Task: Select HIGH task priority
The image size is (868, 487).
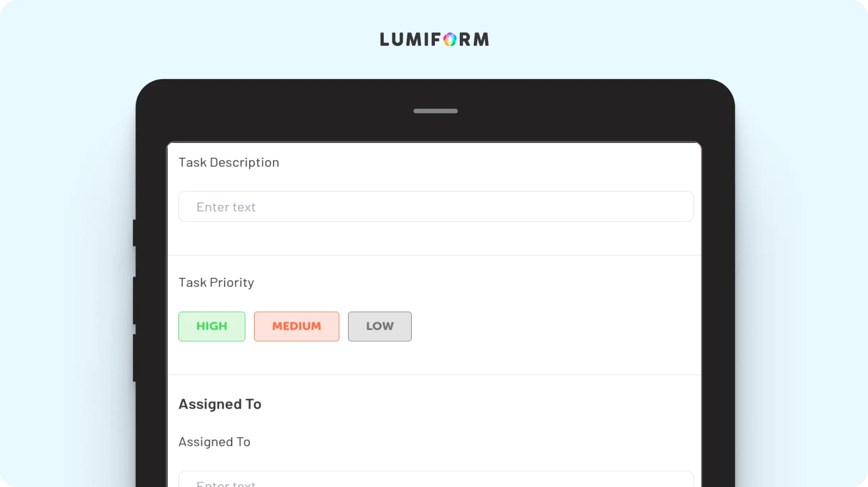Action: pos(211,326)
